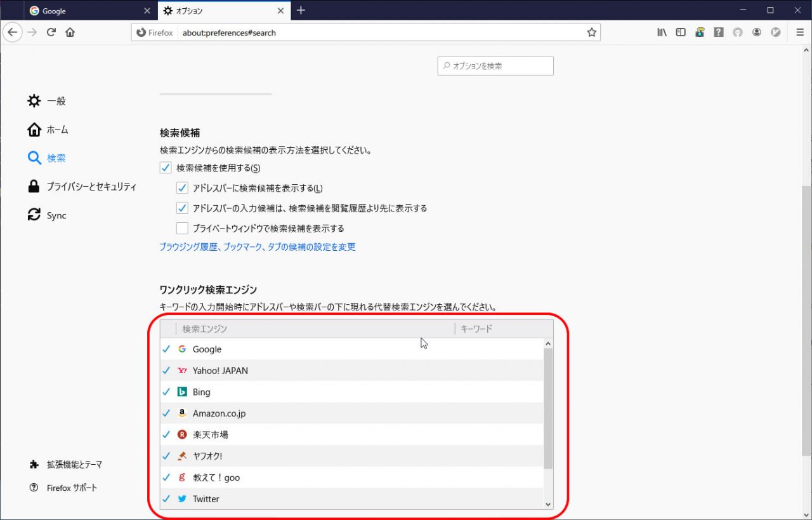Close the オプション tab
Viewport: 812px width, 520px height.
click(280, 11)
